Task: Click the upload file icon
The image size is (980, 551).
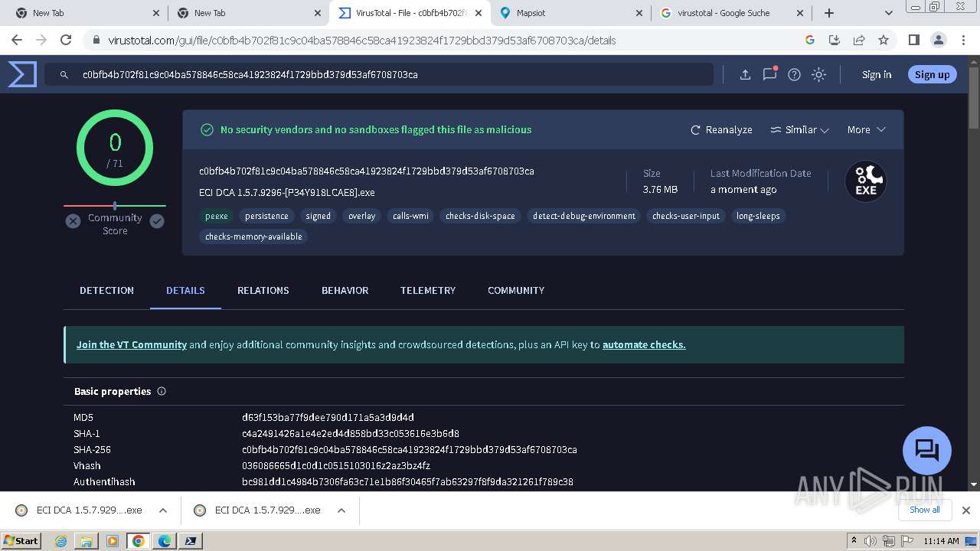Action: tap(745, 74)
